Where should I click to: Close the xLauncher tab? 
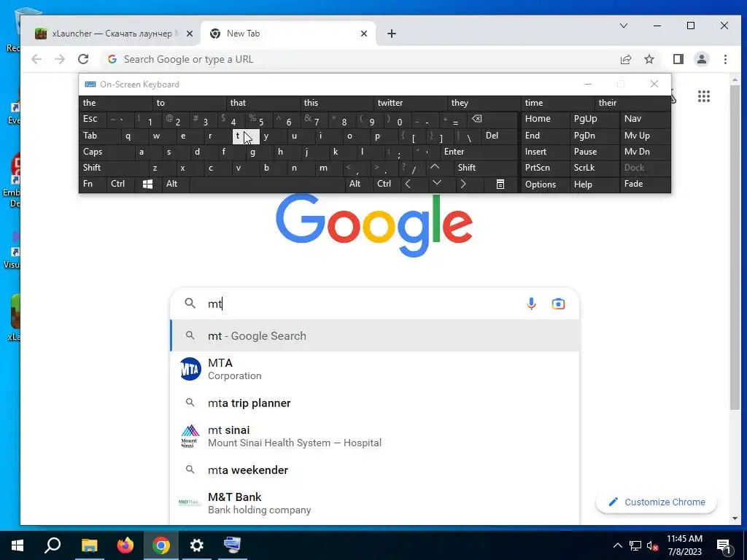190,34
